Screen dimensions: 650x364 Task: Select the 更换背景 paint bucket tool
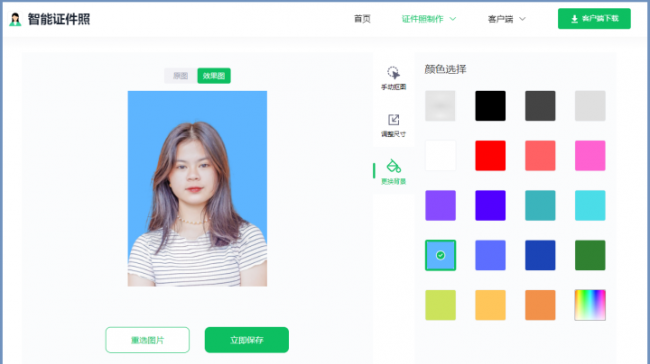pos(393,172)
